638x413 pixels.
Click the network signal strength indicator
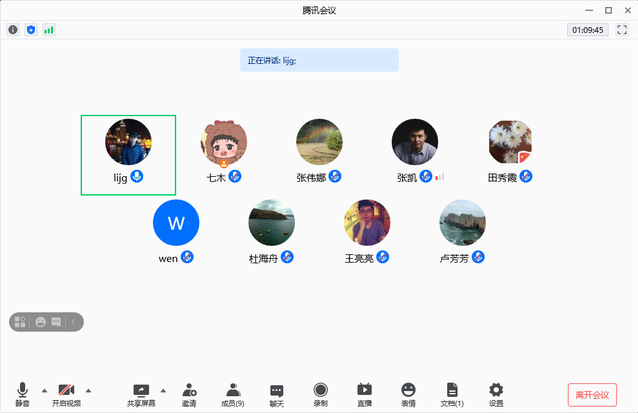48,30
